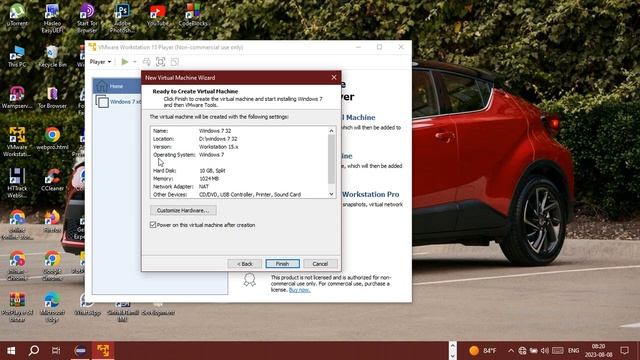Switch to VMware Player taskbar button

[x=103, y=350]
